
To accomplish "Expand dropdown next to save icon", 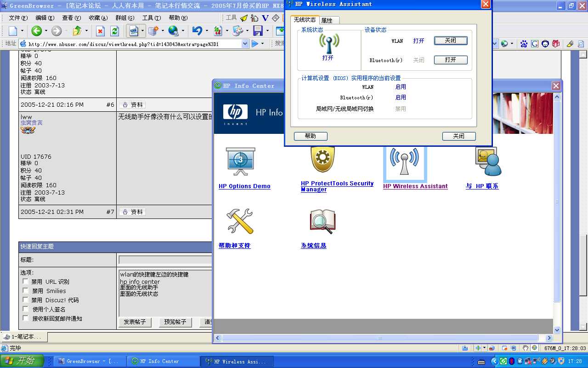I will click(267, 31).
